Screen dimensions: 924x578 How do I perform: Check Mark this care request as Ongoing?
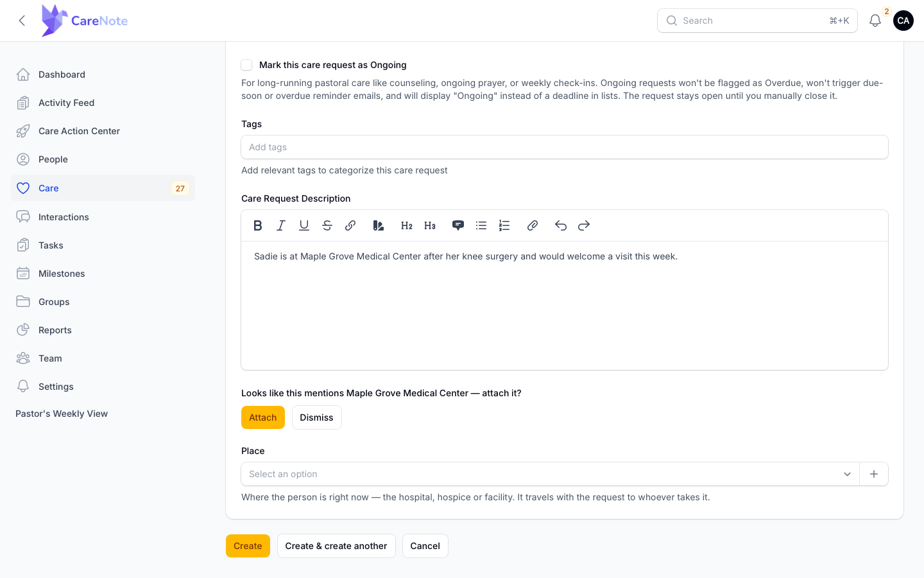[246, 65]
